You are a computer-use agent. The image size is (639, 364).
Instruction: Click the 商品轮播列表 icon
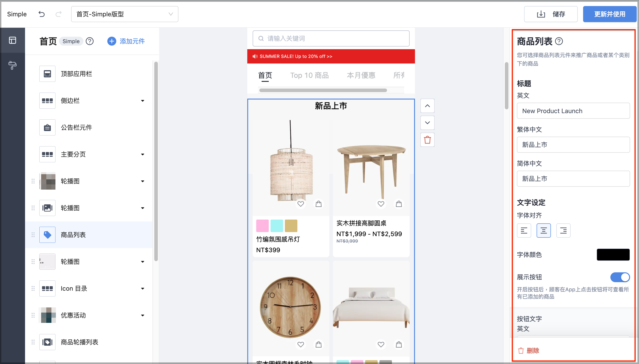point(47,342)
